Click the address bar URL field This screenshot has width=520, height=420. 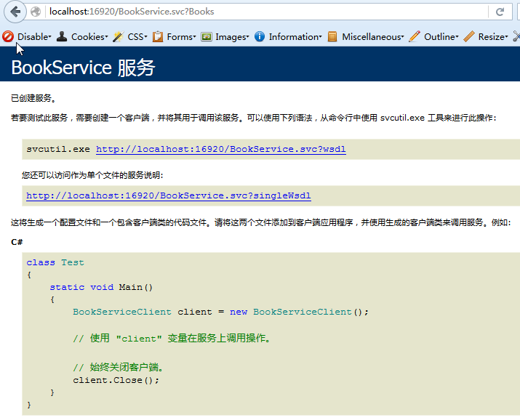coord(265,12)
